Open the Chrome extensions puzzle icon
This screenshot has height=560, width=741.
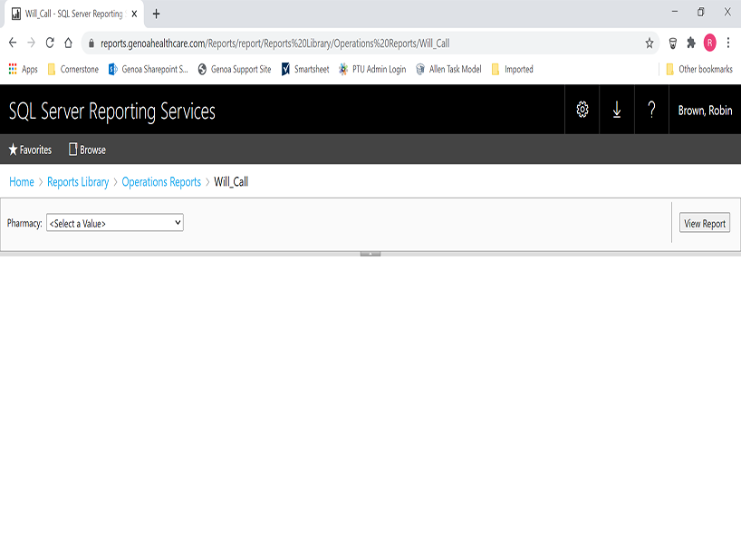click(691, 43)
